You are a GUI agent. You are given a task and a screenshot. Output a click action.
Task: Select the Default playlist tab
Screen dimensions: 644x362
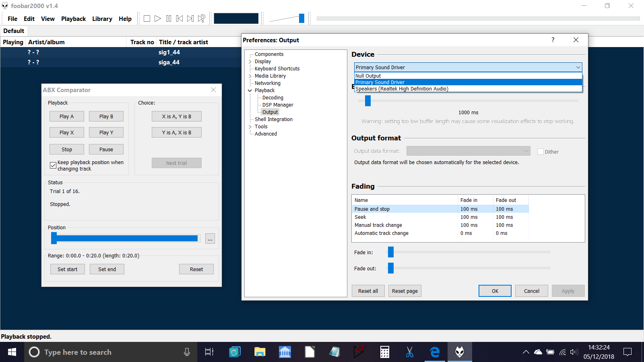tap(14, 31)
